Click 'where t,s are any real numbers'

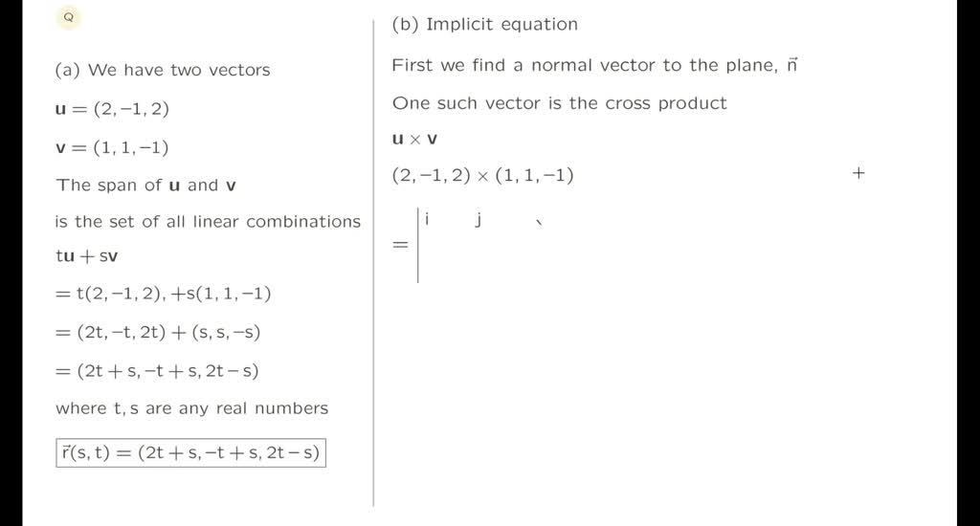coord(191,408)
